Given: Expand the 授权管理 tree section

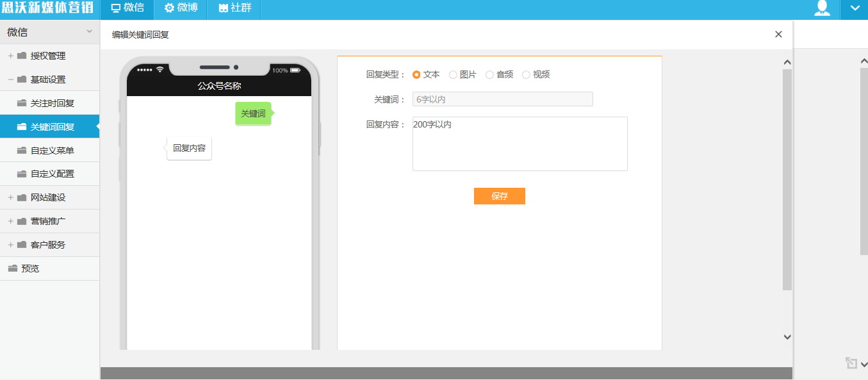Looking at the screenshot, I should click(11, 56).
